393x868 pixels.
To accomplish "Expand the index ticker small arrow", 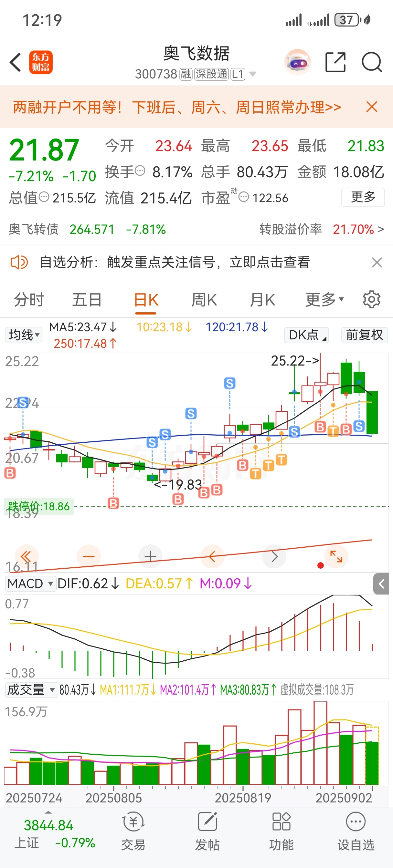I will 48,812.
